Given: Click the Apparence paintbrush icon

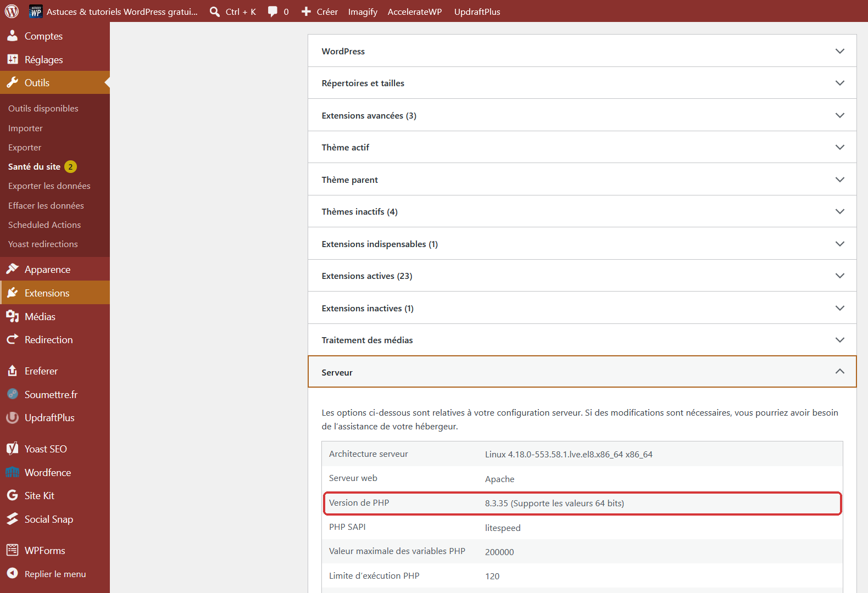Looking at the screenshot, I should [x=13, y=269].
